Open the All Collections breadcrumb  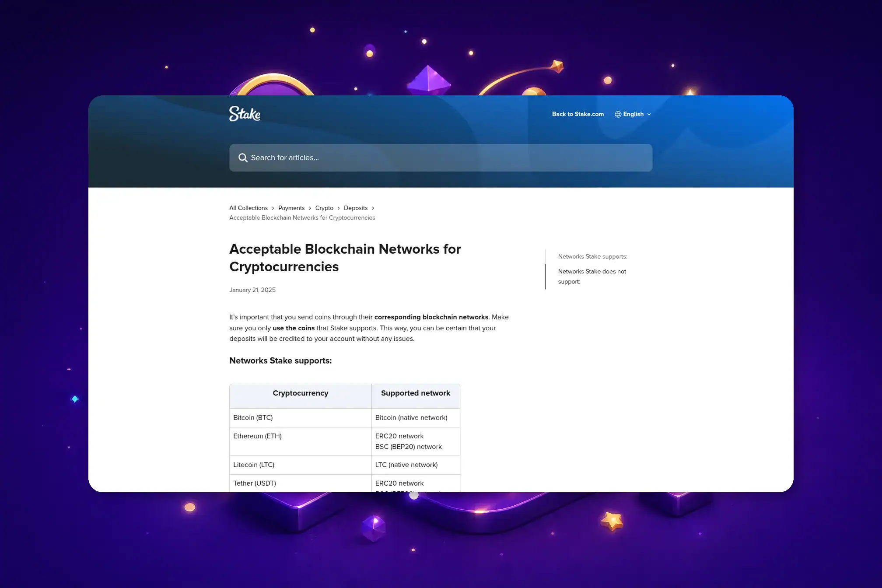pyautogui.click(x=248, y=208)
